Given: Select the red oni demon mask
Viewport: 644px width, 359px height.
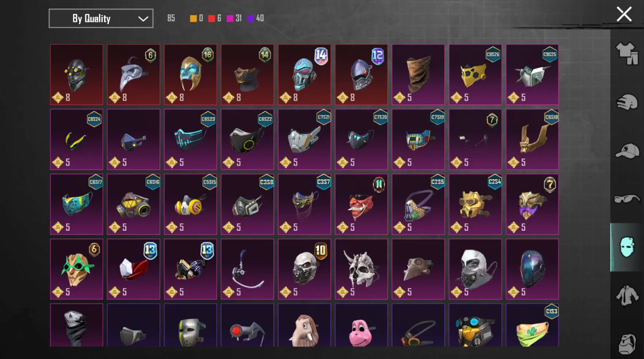Looking at the screenshot, I should 361,204.
